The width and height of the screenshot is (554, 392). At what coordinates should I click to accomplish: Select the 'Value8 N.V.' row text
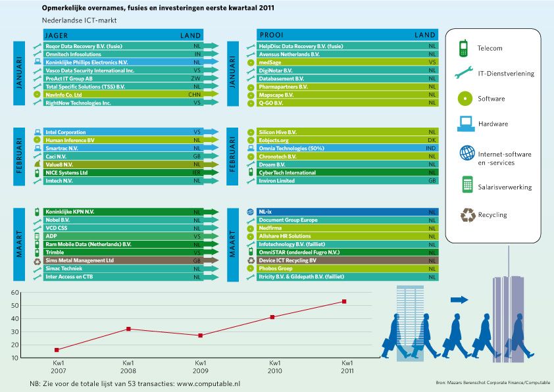tap(59, 164)
